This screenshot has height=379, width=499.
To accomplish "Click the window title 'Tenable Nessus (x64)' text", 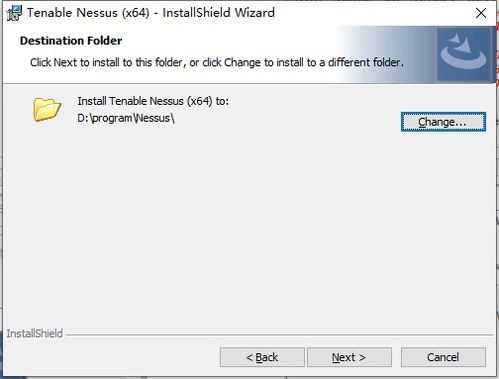I will tap(88, 13).
